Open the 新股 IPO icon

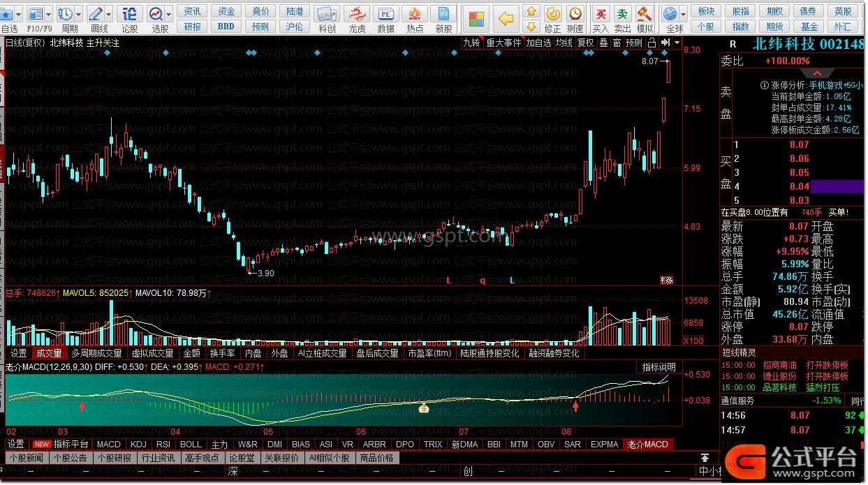click(443, 13)
